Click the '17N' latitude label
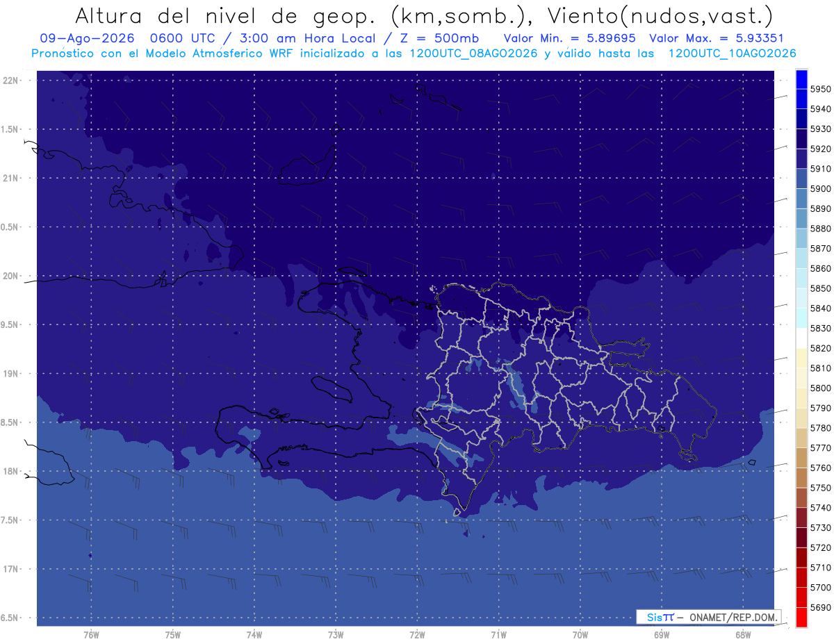This screenshot has width=834, height=644. (x=11, y=569)
